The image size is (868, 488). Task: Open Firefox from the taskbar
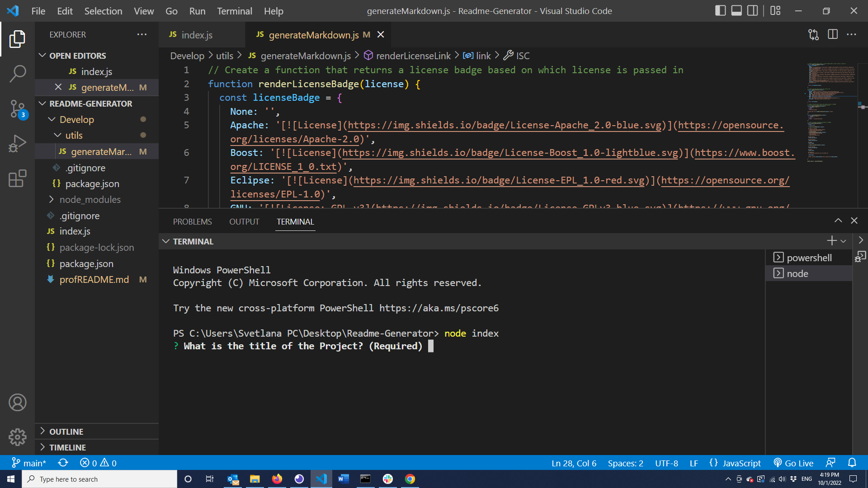coord(277,479)
